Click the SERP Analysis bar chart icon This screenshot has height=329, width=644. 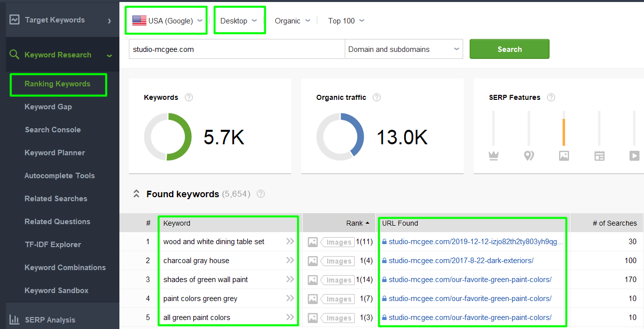pos(14,320)
